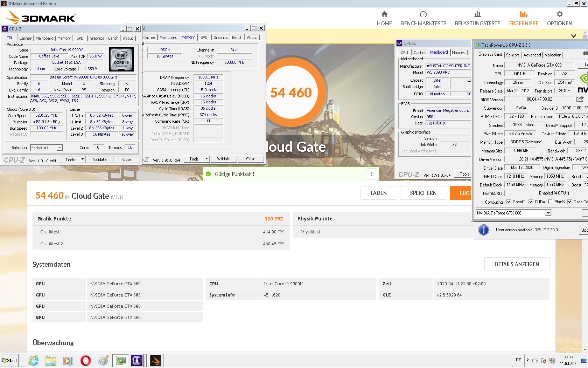Click the Grafiktest 2 row
588x368 pixels.
(x=161, y=244)
